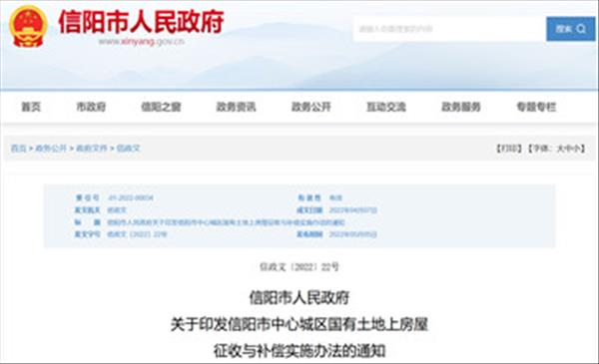Open the 政务公开 nav menu item
Viewport: 599px width, 364px height.
[310, 107]
